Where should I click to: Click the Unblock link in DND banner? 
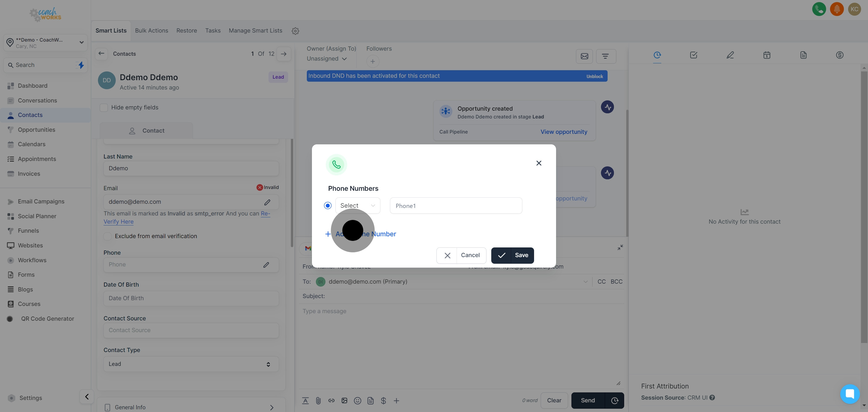coord(594,77)
